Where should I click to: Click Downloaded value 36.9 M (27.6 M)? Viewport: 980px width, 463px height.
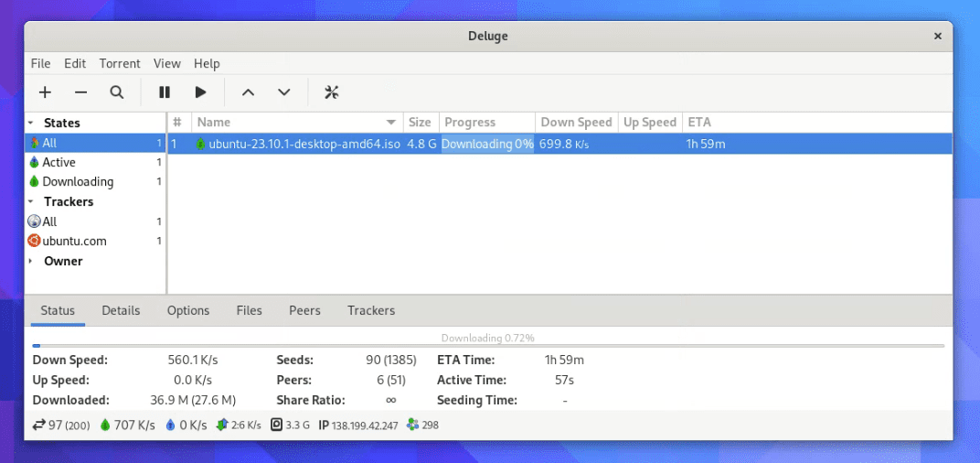click(193, 400)
